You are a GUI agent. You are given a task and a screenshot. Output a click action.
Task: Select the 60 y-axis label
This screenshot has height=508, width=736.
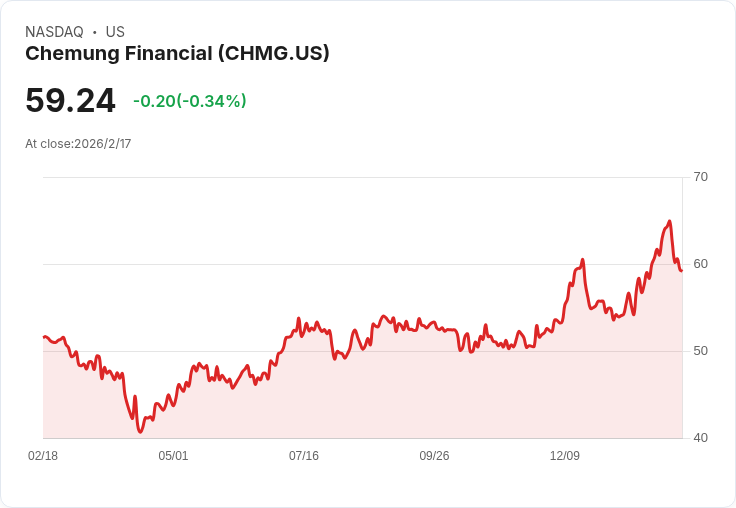coord(700,264)
